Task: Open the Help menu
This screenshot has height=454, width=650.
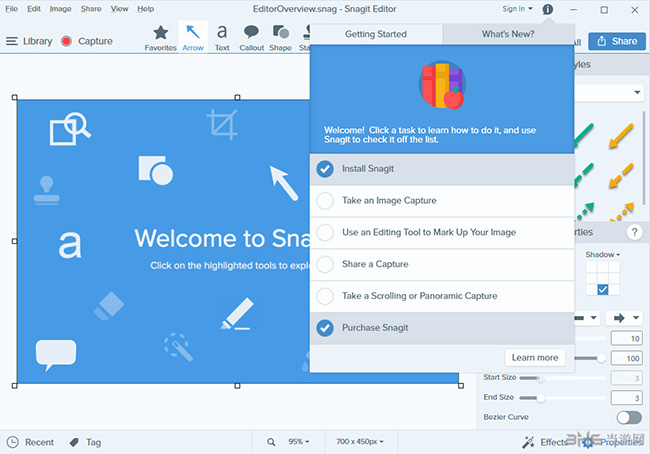Action: pos(146,9)
